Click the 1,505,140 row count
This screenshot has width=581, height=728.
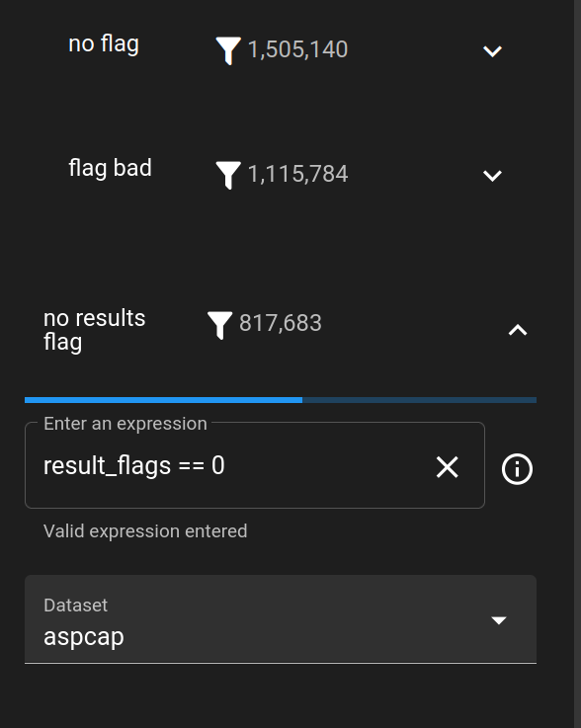coord(297,49)
